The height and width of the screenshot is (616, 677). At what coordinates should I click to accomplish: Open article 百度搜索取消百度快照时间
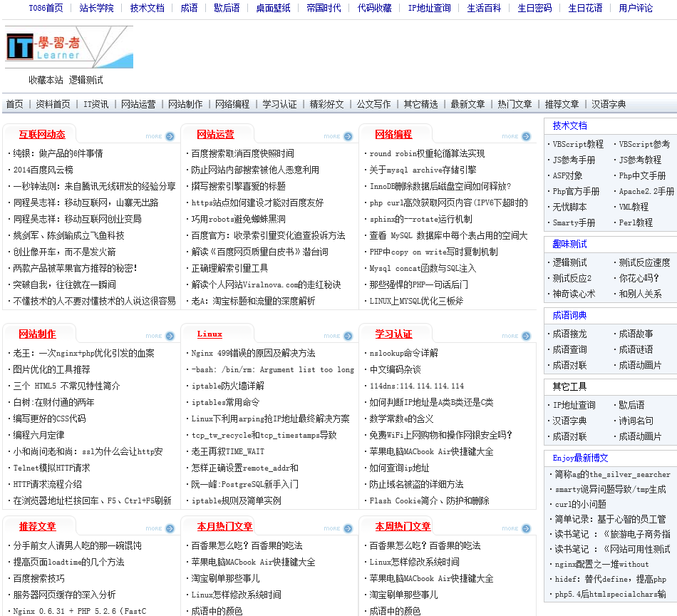(242, 153)
